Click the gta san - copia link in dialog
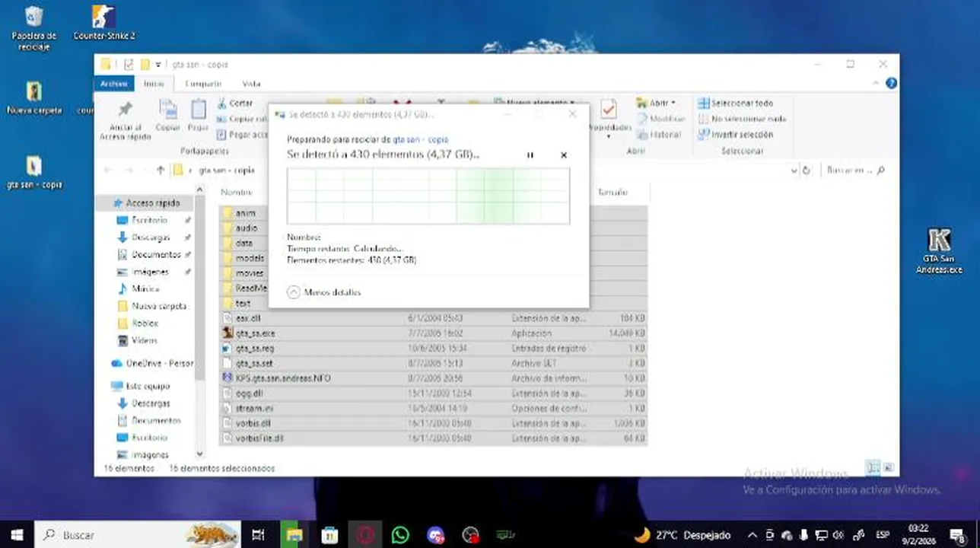The image size is (980, 548). click(421, 140)
